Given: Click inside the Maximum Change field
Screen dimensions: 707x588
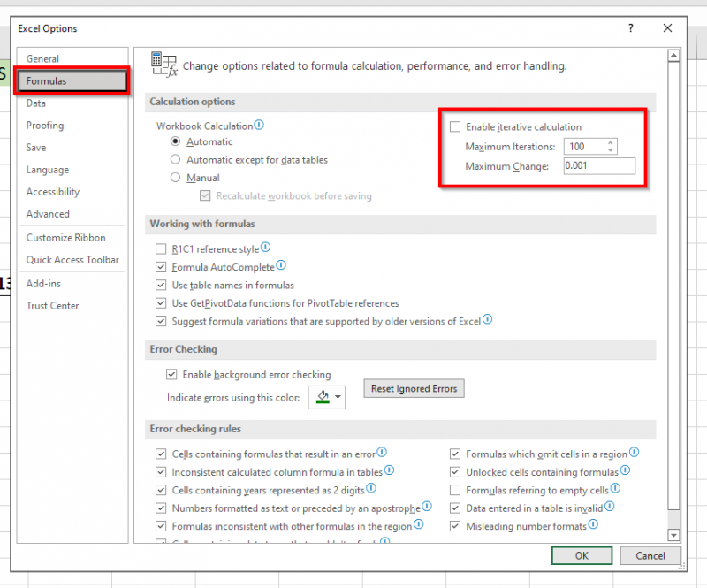Looking at the screenshot, I should coord(599,165).
